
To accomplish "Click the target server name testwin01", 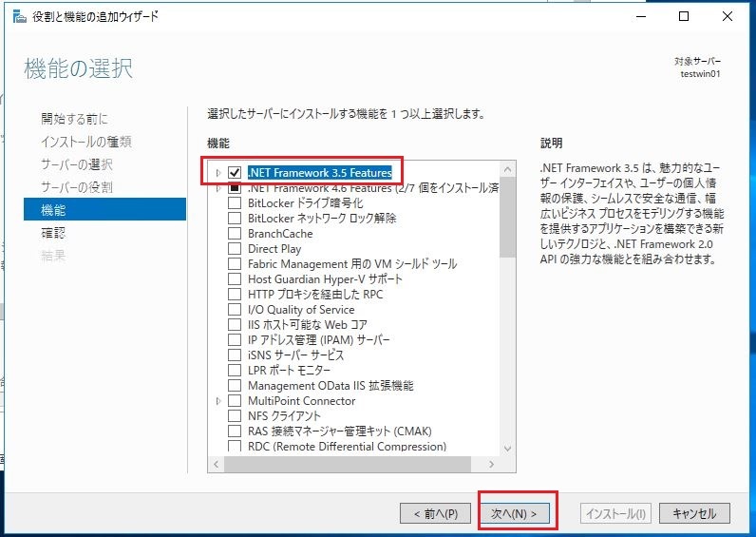I will (x=700, y=74).
